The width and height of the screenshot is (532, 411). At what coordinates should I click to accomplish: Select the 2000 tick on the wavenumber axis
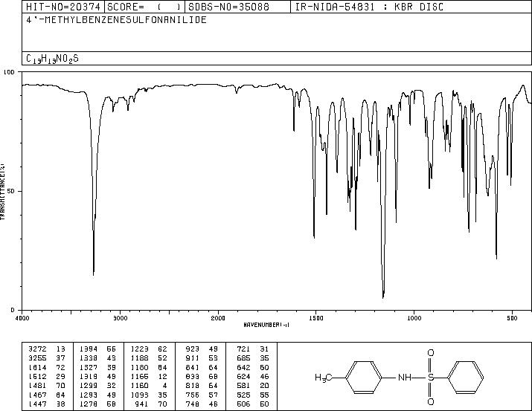(217, 317)
